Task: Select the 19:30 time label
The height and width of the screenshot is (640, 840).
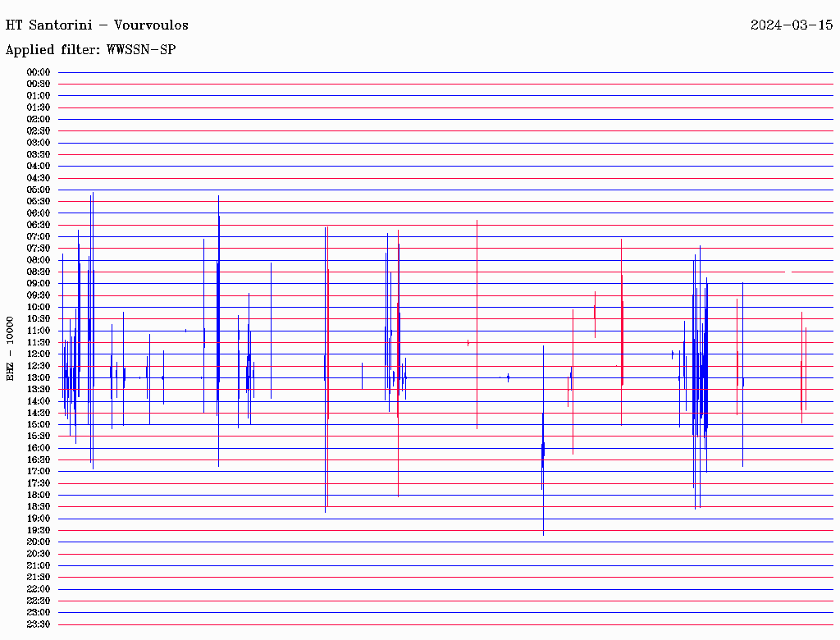Action: point(39,530)
